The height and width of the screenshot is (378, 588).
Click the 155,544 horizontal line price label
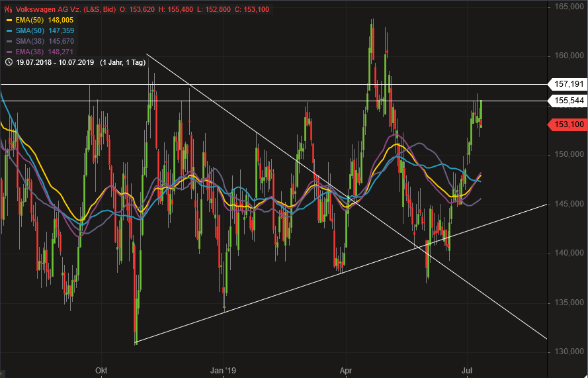569,101
